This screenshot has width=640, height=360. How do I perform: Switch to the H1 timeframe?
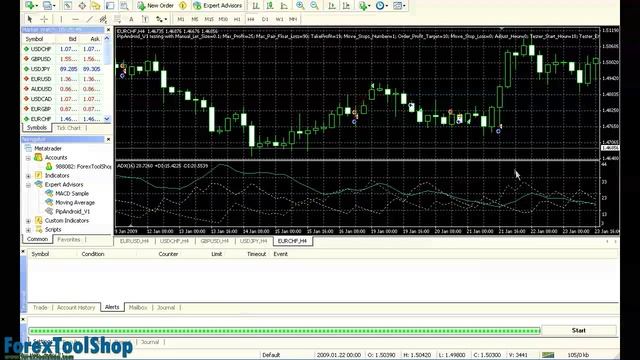pos(237,19)
